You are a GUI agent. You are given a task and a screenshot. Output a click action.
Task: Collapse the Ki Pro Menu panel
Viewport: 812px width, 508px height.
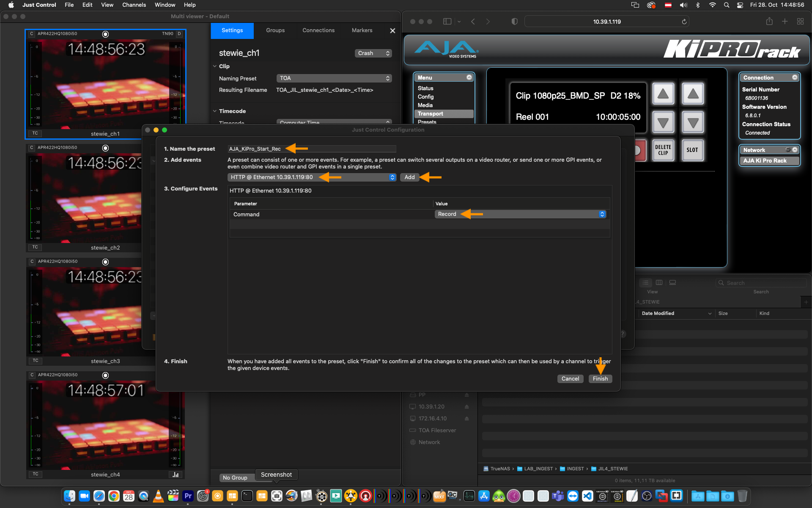click(469, 77)
